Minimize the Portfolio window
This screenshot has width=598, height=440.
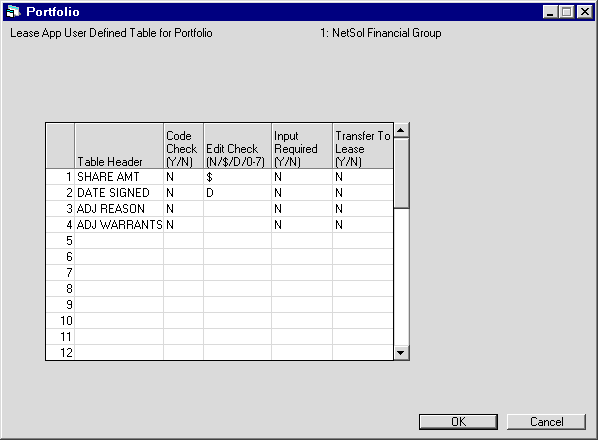(550, 12)
